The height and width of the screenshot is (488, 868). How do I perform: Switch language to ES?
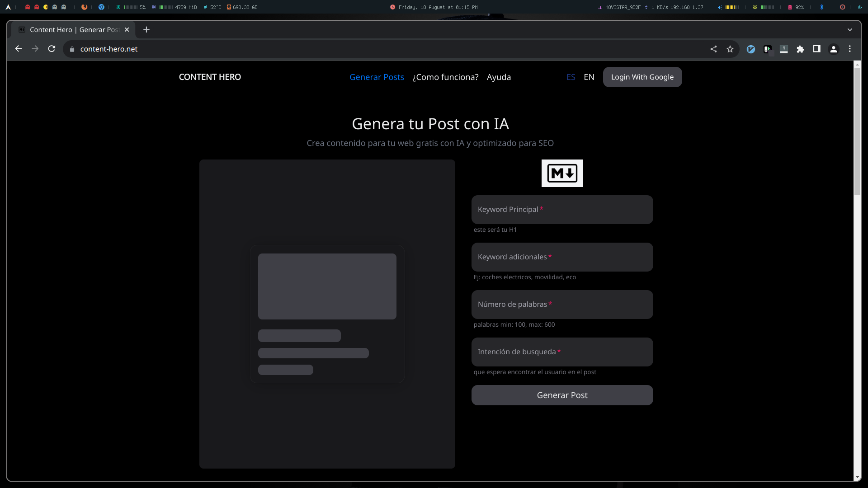click(571, 77)
